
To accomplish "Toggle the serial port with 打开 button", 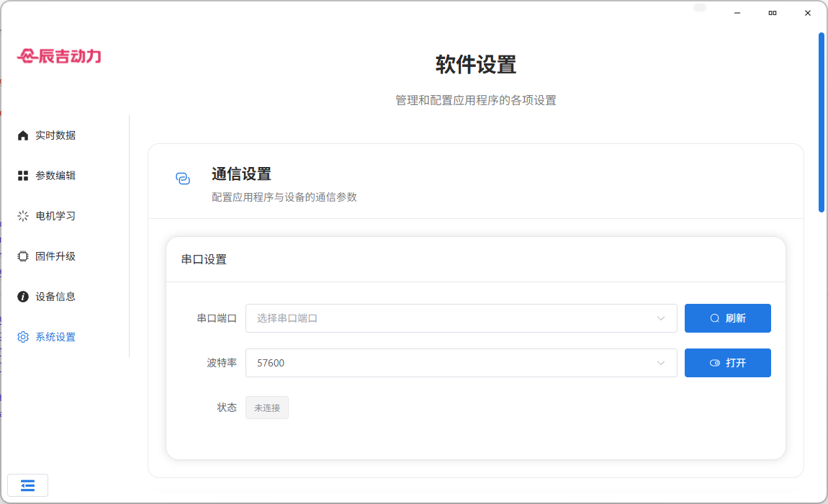I will coord(727,363).
